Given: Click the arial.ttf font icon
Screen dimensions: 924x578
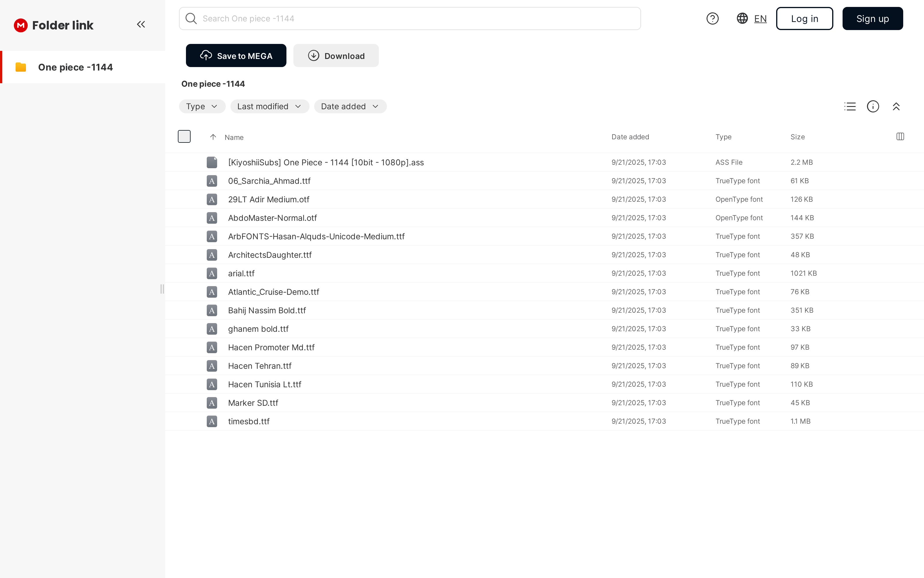Looking at the screenshot, I should point(212,273).
